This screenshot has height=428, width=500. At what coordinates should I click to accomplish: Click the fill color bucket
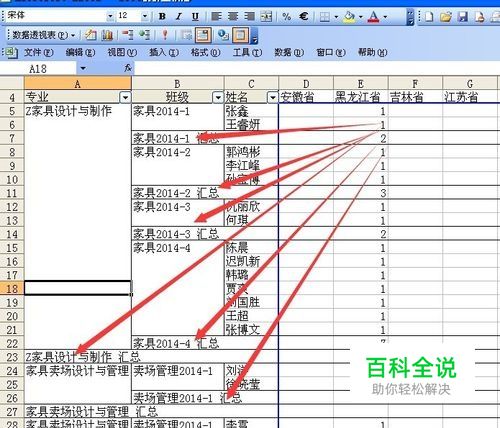pyautogui.click(x=349, y=16)
